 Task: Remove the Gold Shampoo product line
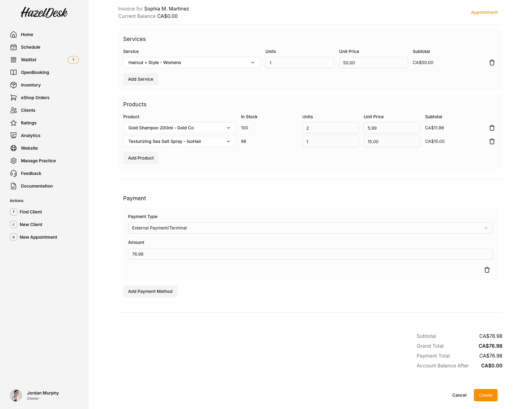(492, 128)
